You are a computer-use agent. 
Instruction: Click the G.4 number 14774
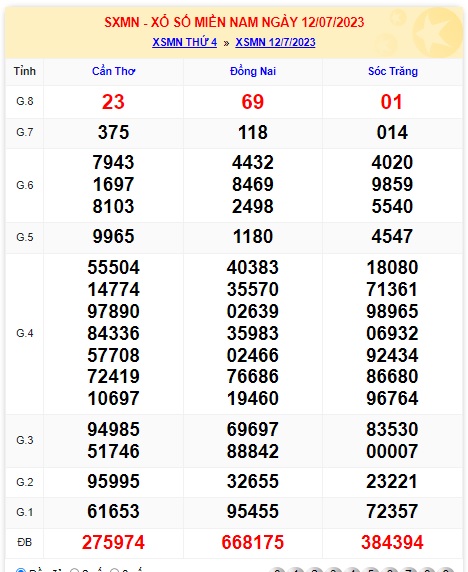click(x=113, y=289)
